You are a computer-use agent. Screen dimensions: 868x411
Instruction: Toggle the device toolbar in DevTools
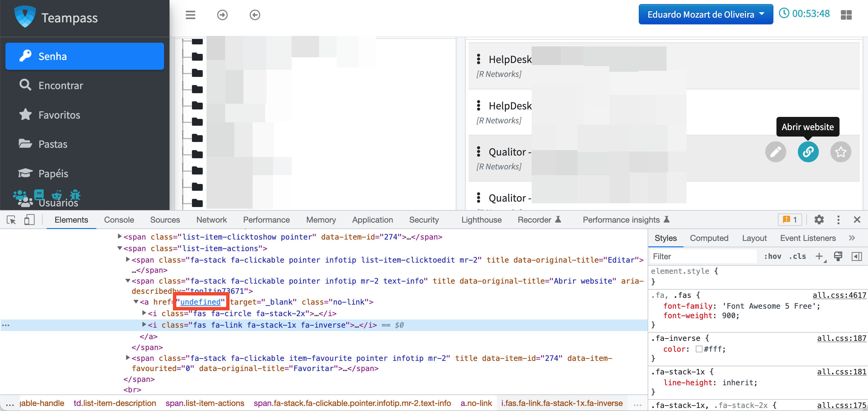click(29, 220)
